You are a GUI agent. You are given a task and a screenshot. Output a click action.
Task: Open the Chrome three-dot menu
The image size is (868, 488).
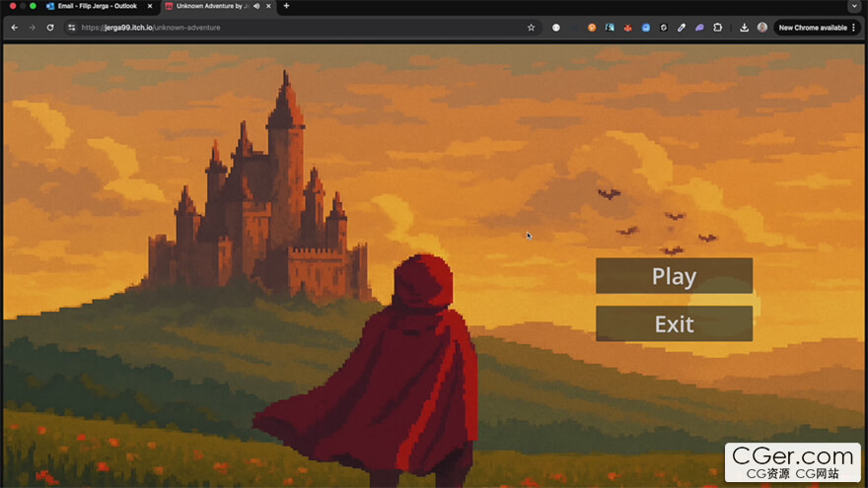(x=854, y=28)
